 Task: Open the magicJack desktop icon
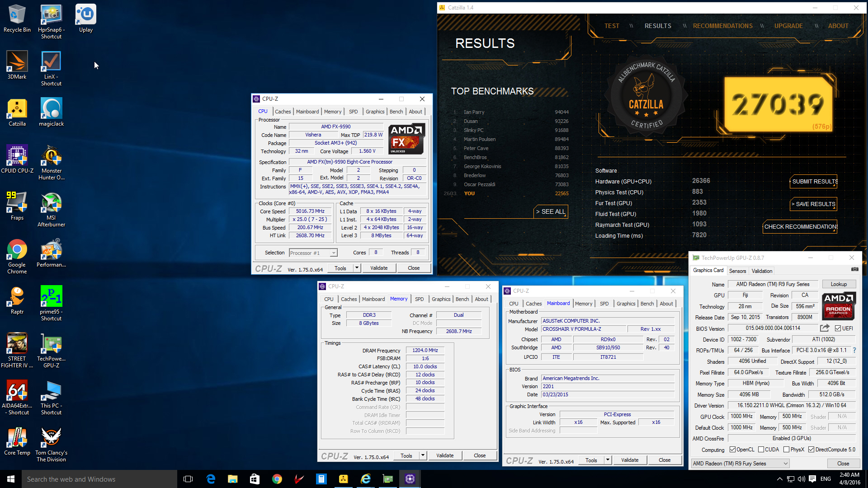click(51, 113)
